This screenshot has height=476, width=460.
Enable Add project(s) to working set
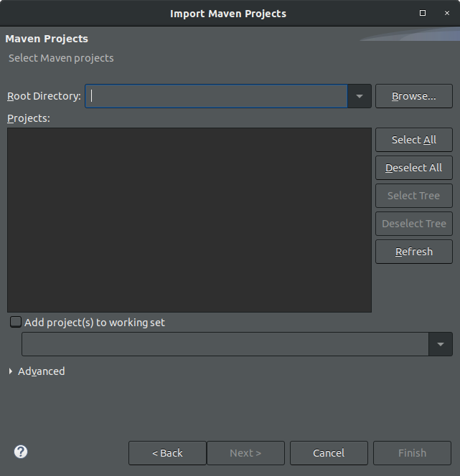pos(16,323)
